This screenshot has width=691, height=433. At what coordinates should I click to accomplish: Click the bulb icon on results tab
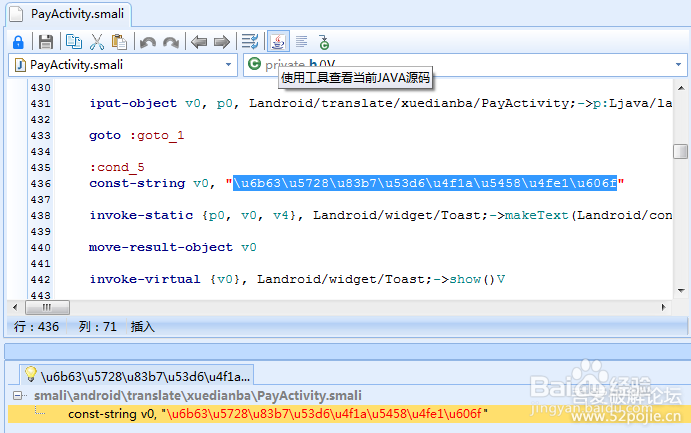pyautogui.click(x=30, y=374)
